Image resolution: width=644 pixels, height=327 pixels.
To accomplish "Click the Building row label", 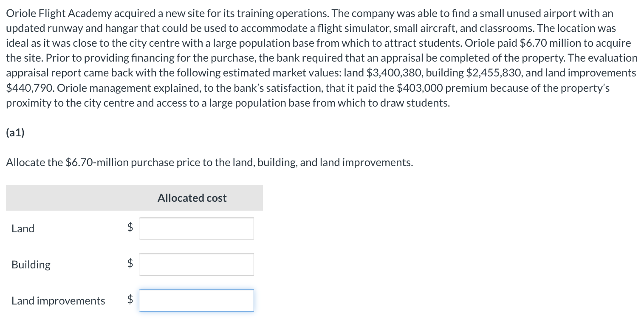I will point(31,264).
